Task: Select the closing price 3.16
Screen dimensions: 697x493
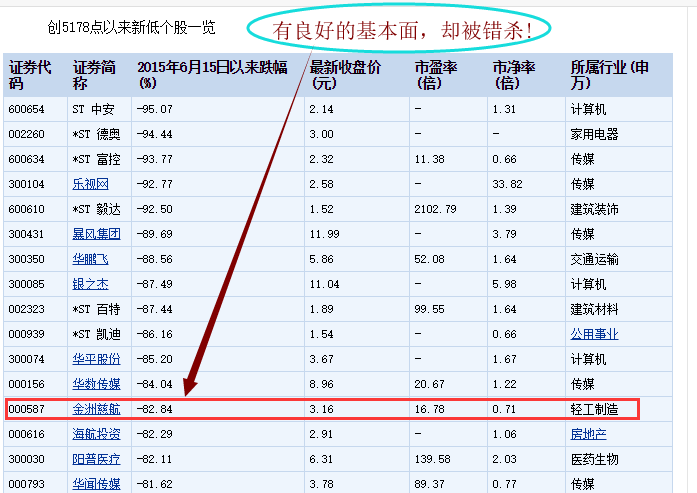Action: point(321,409)
